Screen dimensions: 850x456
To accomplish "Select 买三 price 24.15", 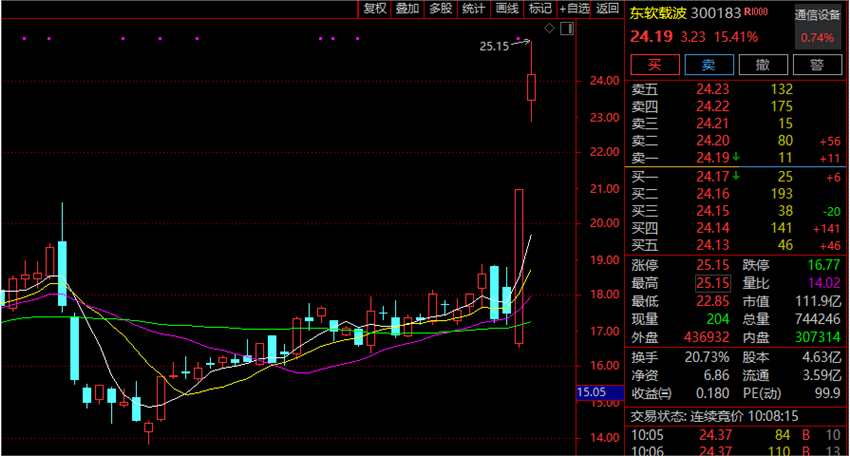I will click(x=712, y=211).
